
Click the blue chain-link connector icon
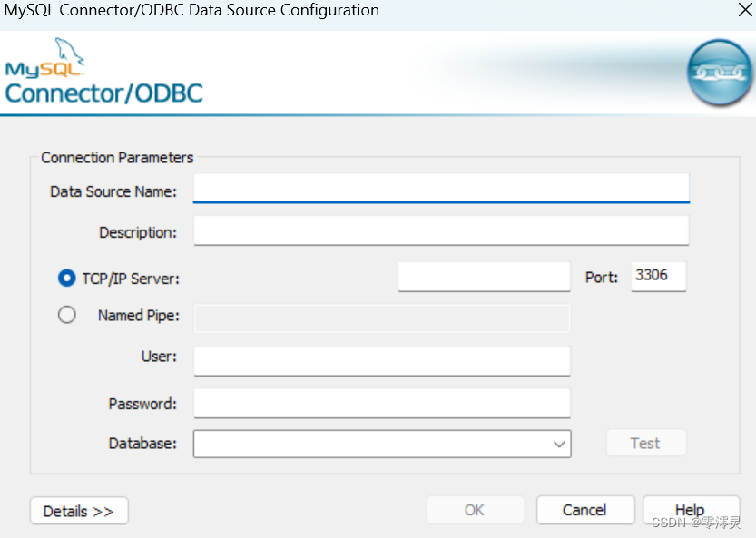[x=719, y=73]
